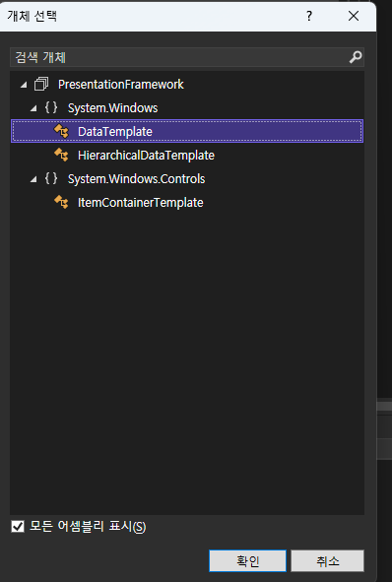Click the search magnifier icon

356,57
